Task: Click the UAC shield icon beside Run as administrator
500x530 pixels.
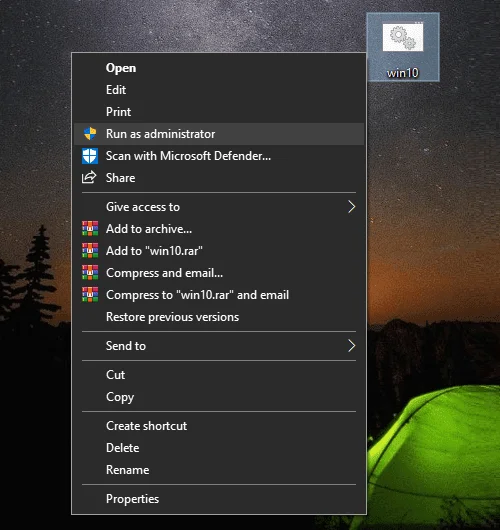Action: coord(90,134)
